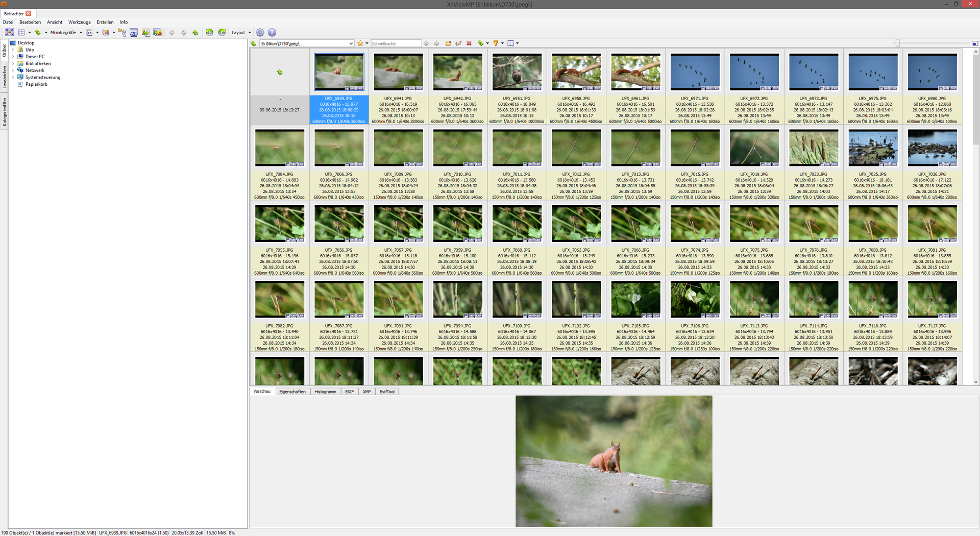This screenshot has height=536, width=980.
Task: Switch to the Histogramm tab
Action: (x=325, y=392)
